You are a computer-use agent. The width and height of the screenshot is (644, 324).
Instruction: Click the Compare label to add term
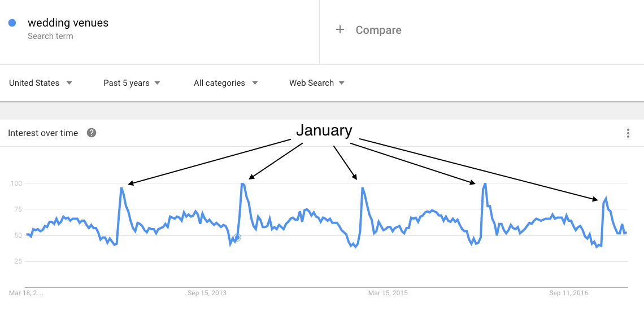(378, 30)
